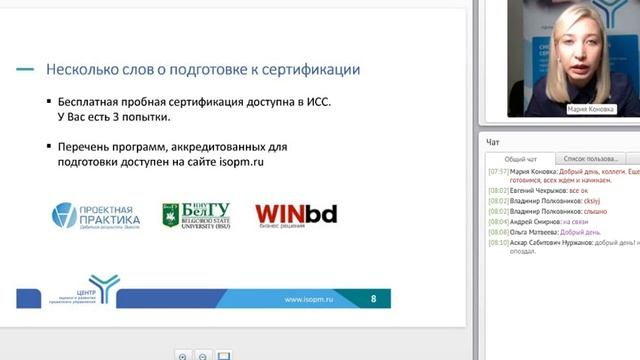This screenshot has width=640, height=360.
Task: Click the bullet about Перечень программ
Action: pos(172,154)
